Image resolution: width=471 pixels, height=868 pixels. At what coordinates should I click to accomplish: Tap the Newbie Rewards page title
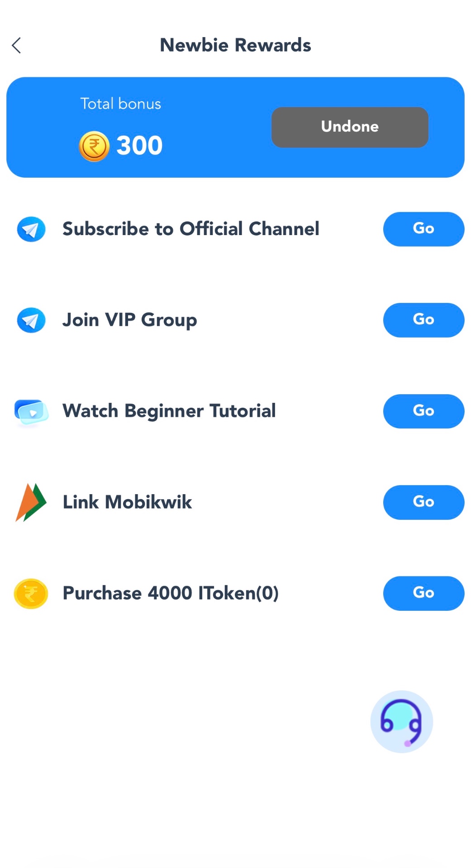tap(235, 45)
